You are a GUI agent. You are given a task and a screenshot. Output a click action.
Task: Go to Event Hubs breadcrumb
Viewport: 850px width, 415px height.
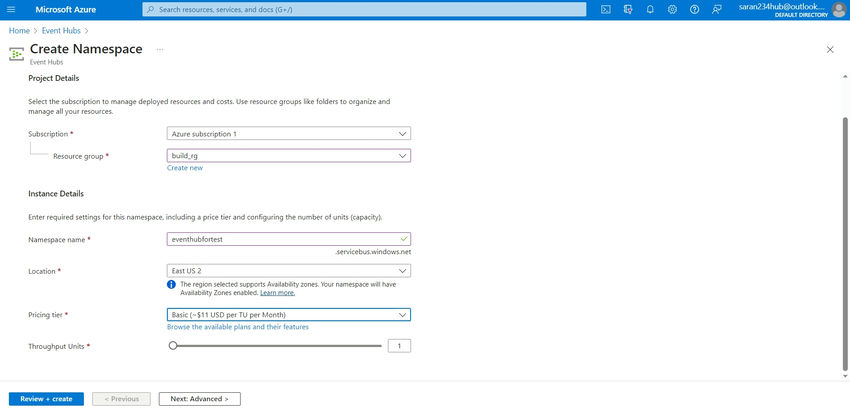[x=61, y=31]
